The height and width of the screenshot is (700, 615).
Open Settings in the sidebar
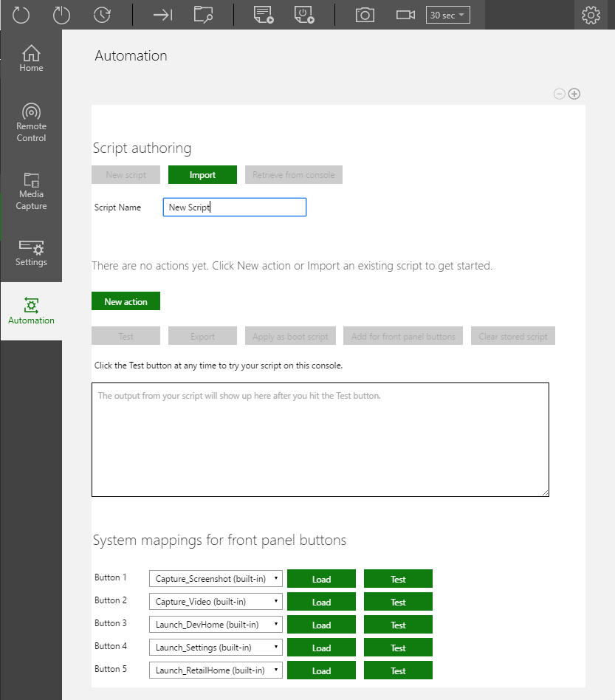click(31, 253)
